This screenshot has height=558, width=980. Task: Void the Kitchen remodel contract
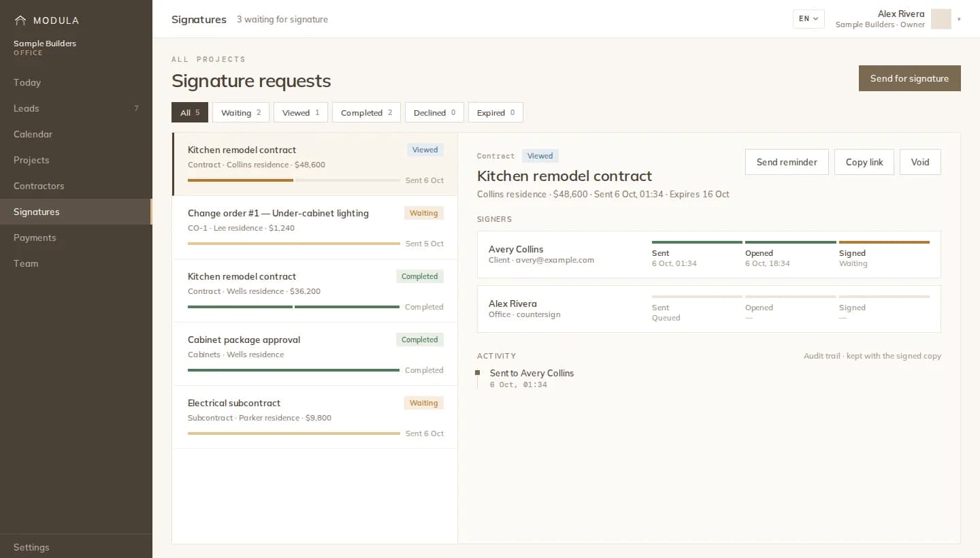(920, 162)
